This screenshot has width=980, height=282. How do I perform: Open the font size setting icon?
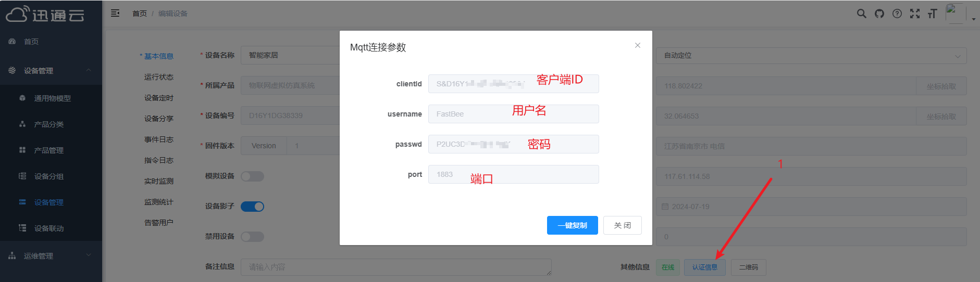click(x=933, y=14)
